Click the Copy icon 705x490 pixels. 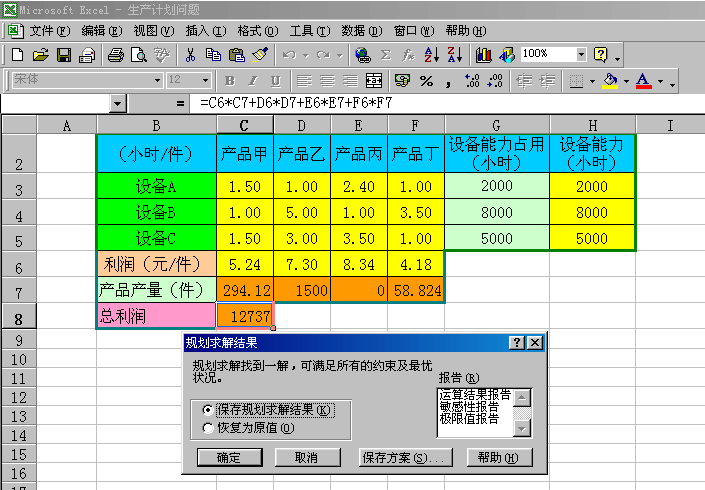[x=213, y=55]
